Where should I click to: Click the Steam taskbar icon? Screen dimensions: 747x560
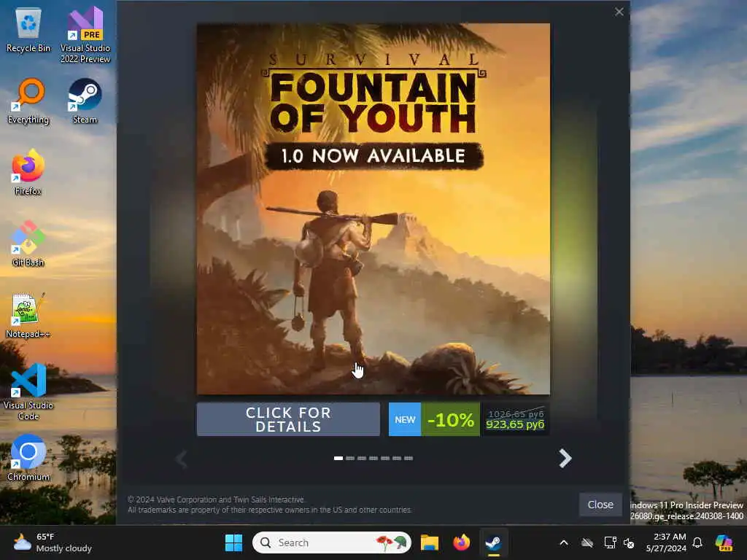tap(493, 542)
